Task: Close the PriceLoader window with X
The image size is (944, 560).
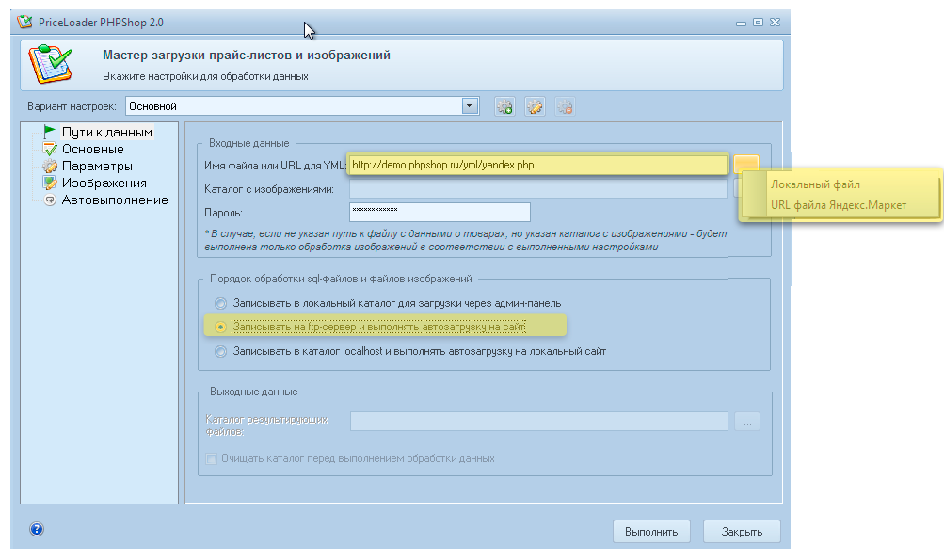Action: [x=776, y=23]
